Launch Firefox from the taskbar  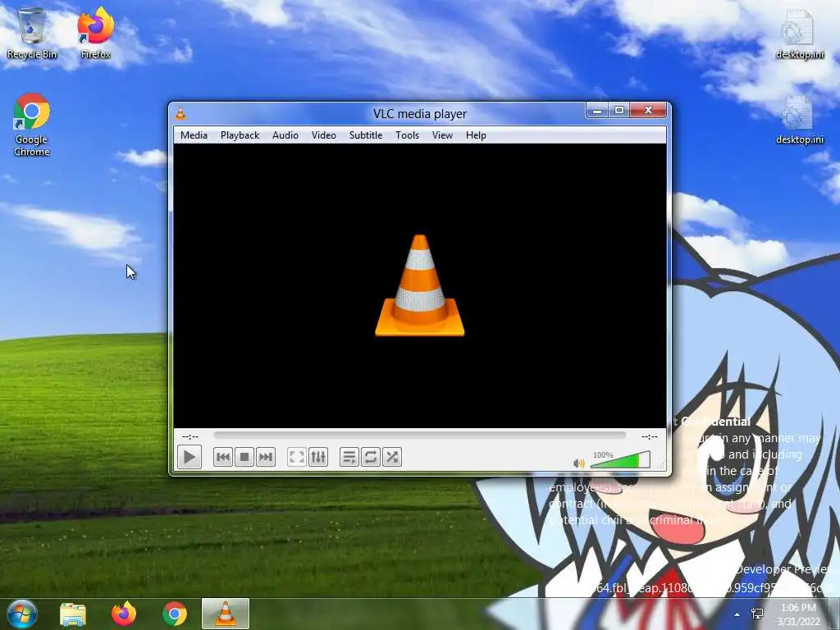click(x=124, y=614)
